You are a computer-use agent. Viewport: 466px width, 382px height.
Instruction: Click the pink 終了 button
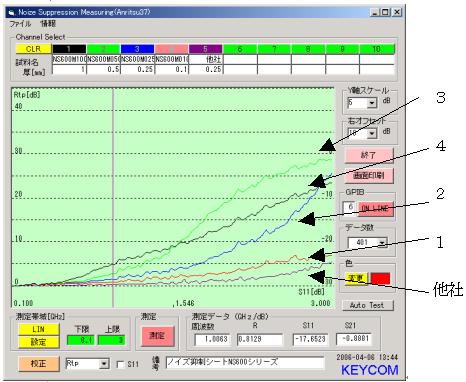coord(368,155)
